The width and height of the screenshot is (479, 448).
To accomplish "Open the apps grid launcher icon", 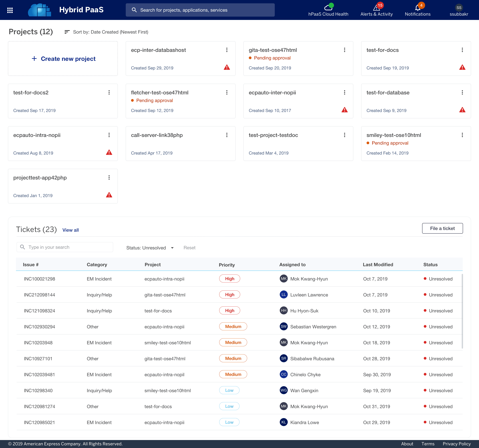I will pyautogui.click(x=10, y=10).
